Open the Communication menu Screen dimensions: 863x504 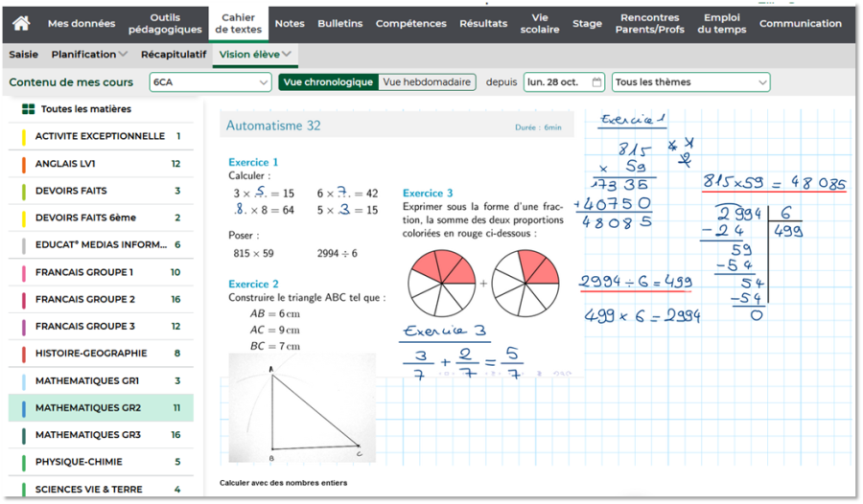click(x=801, y=24)
